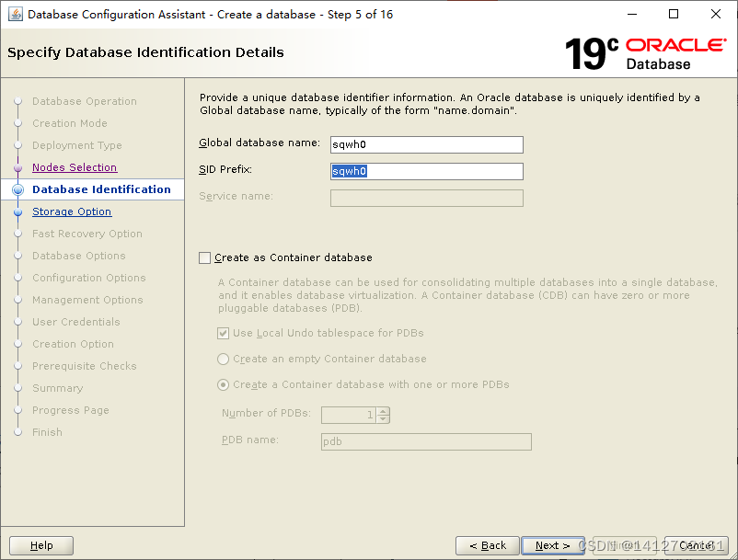Click the Deployment Type step
The height and width of the screenshot is (560, 738).
click(x=77, y=145)
